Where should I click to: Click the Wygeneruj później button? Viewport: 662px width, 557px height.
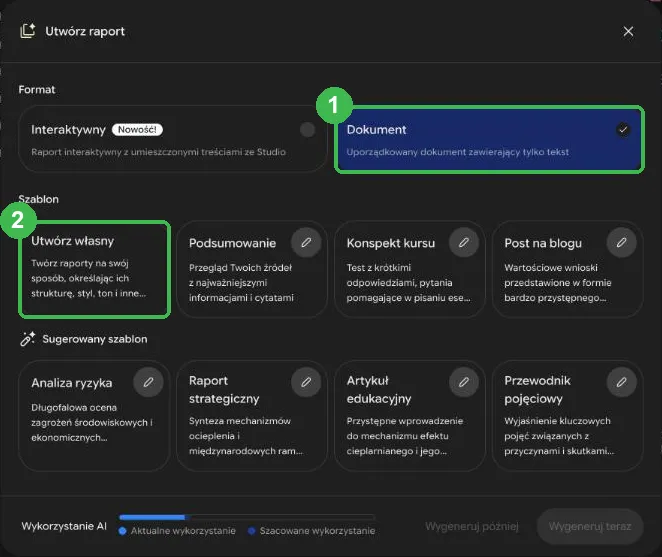pos(472,526)
